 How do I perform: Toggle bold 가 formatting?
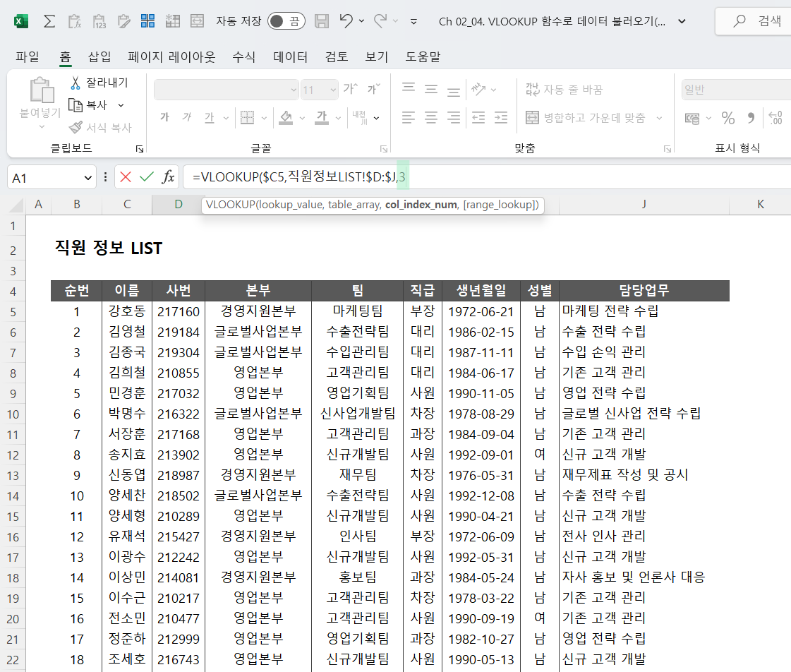[164, 118]
